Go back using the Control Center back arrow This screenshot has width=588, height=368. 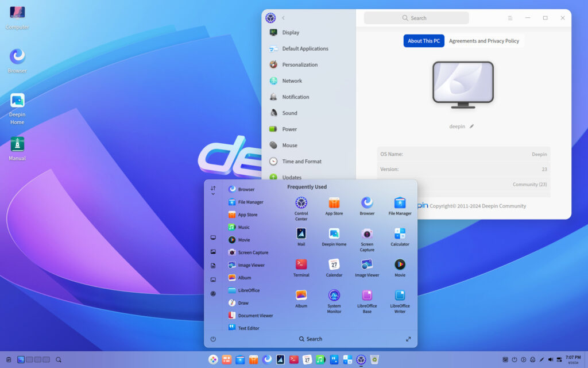[283, 18]
